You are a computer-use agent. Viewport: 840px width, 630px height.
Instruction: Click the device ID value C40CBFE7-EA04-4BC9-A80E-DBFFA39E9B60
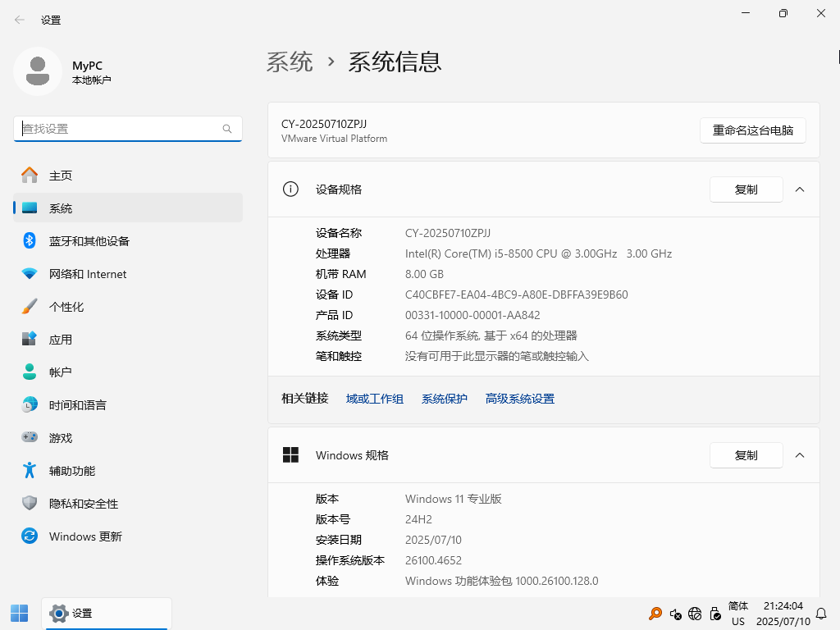517,294
